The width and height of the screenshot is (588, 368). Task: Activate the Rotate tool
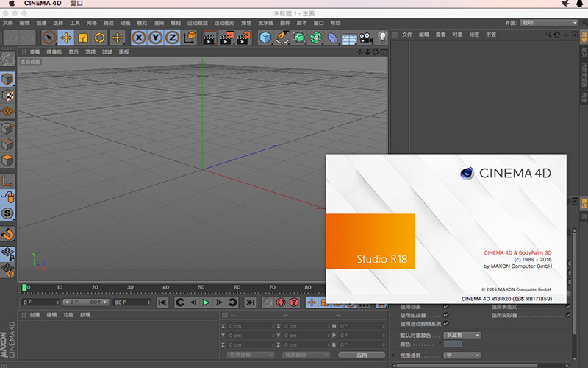pos(99,38)
